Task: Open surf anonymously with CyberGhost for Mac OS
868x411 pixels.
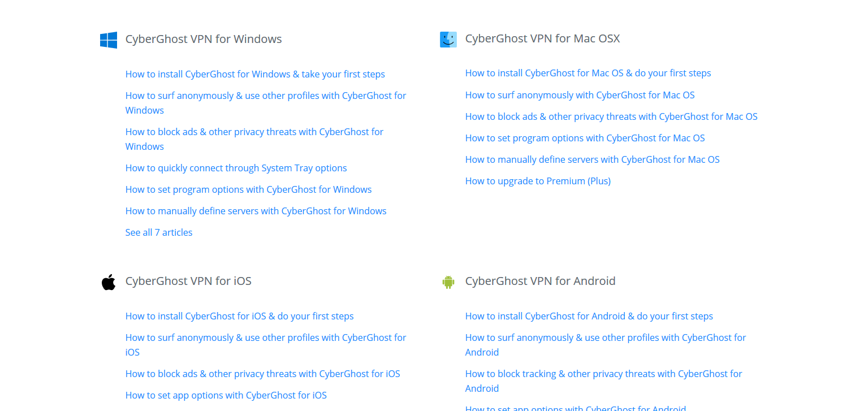Action: pos(580,95)
